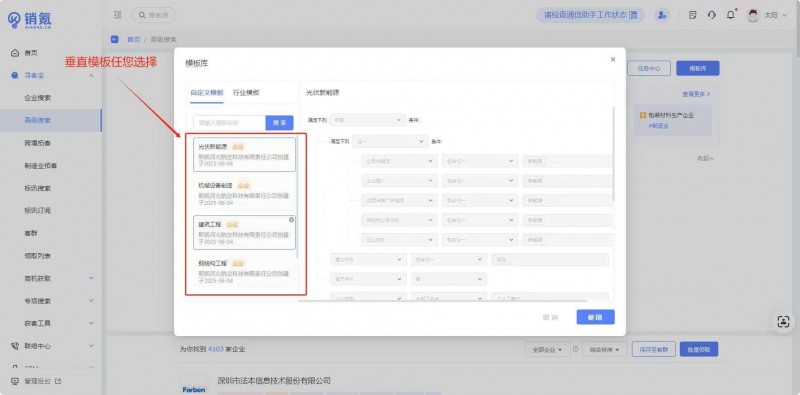The image size is (800, 395).
Task: Open top-level 满足下列 condition dropdown
Action: (x=368, y=120)
